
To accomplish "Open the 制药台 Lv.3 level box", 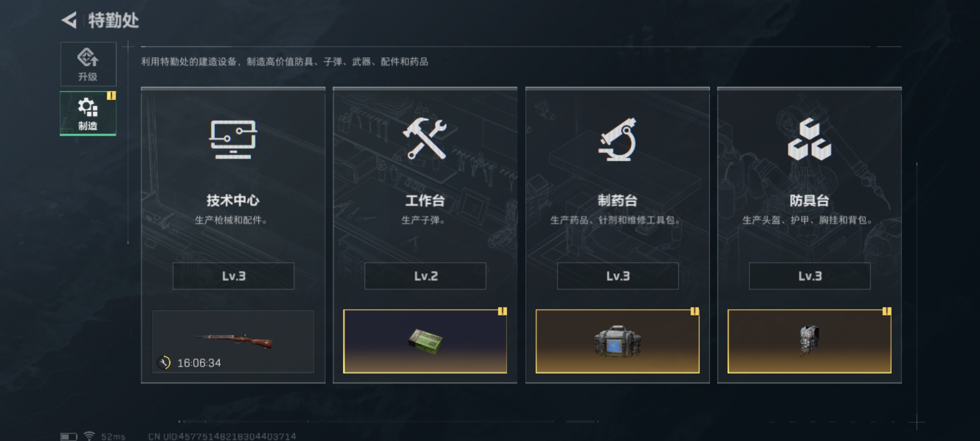I will pos(617,276).
